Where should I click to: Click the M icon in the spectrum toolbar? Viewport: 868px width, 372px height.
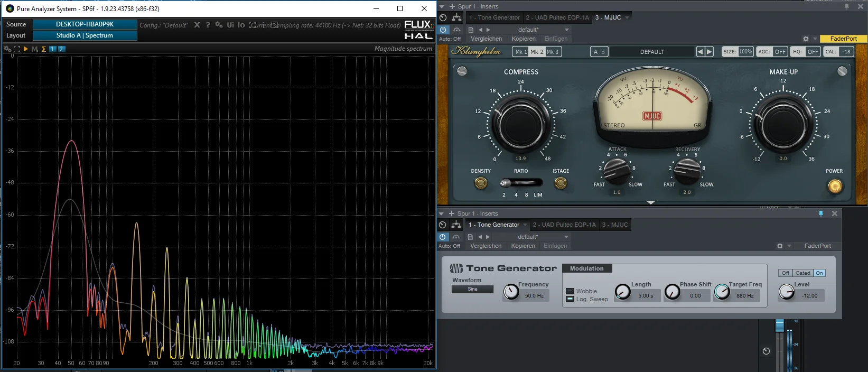[x=34, y=49]
